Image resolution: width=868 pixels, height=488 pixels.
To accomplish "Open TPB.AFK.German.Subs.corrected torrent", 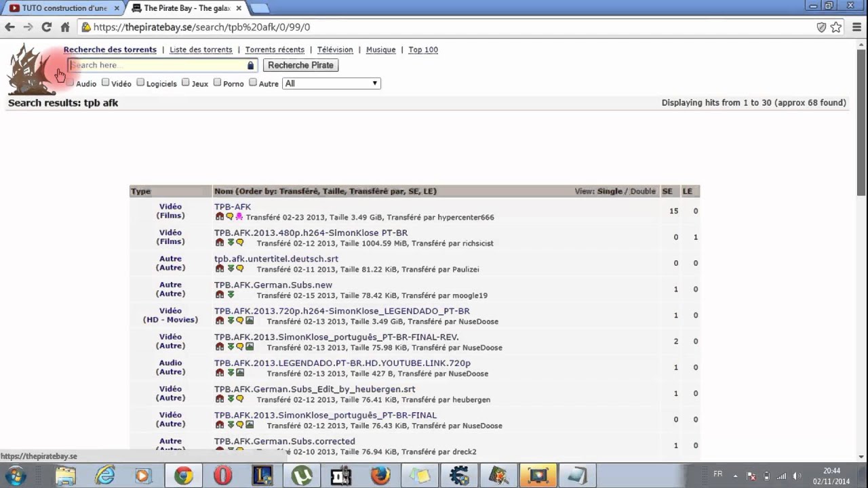I will point(285,441).
